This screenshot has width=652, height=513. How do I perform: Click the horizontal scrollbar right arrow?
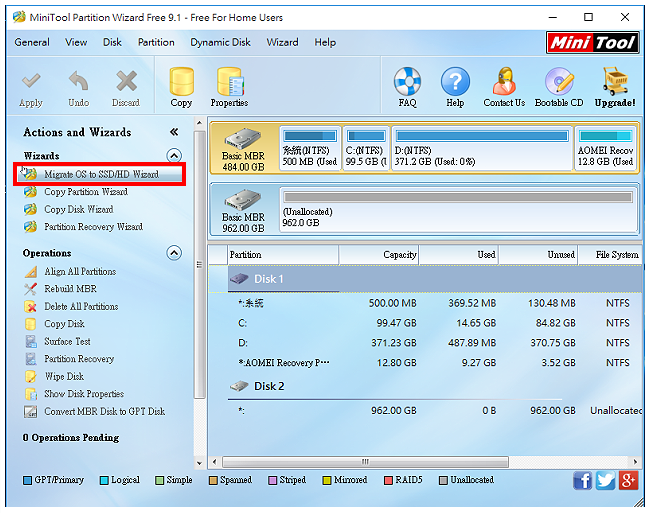pyautogui.click(x=635, y=462)
